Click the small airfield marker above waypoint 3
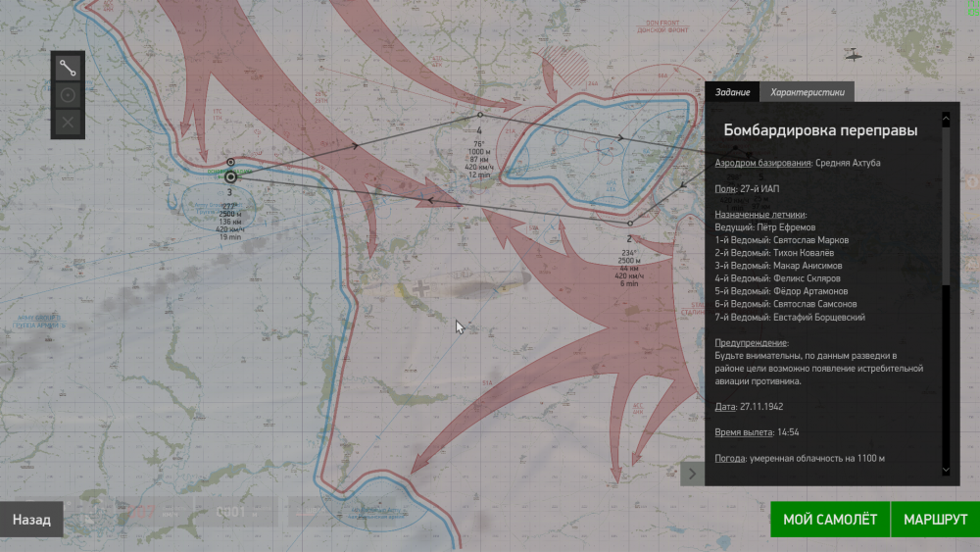The width and height of the screenshot is (980, 552). click(230, 162)
